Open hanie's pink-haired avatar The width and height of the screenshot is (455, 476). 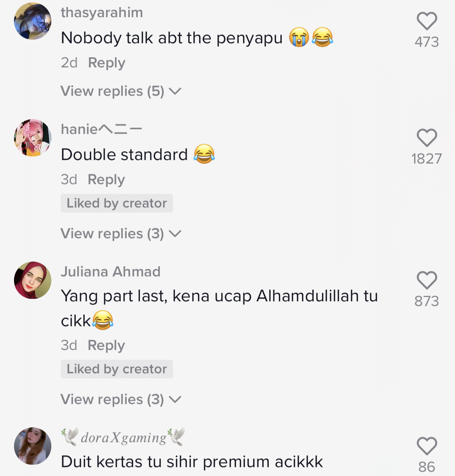pyautogui.click(x=33, y=138)
